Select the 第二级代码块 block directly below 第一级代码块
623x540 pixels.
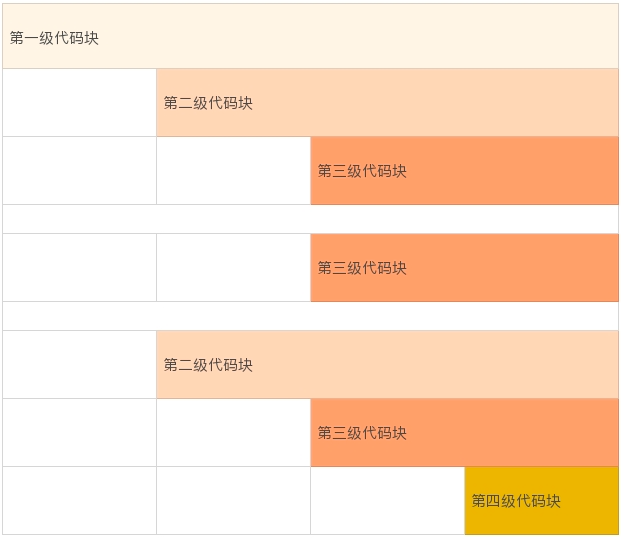pos(387,102)
